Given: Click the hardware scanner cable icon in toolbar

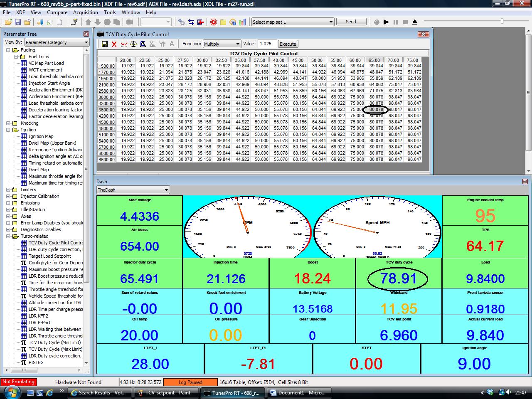Looking at the screenshot, I should [x=74, y=22].
